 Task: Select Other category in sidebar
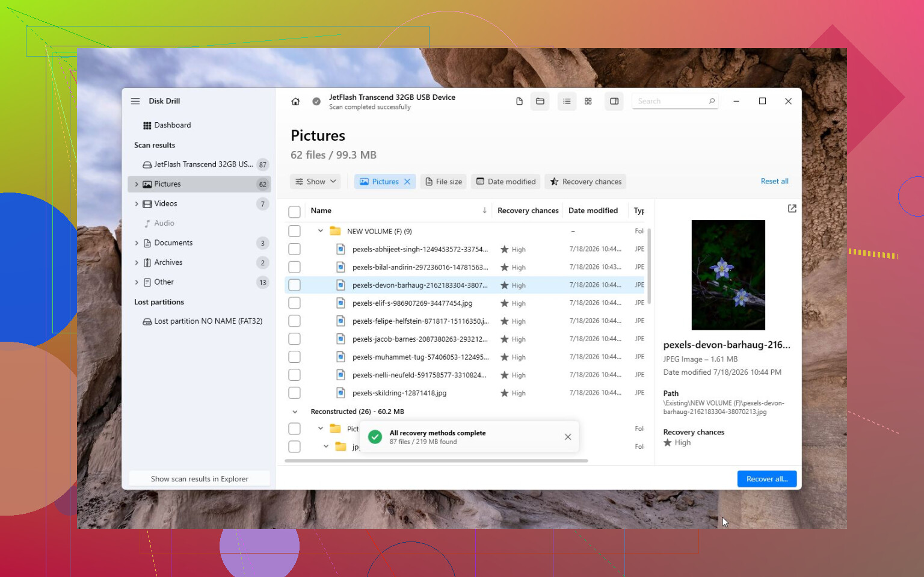click(199, 282)
